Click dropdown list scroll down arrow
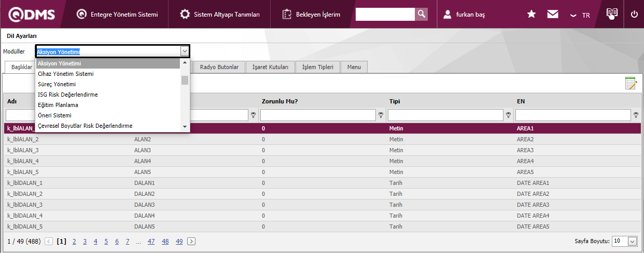644x253 pixels. 185,127
